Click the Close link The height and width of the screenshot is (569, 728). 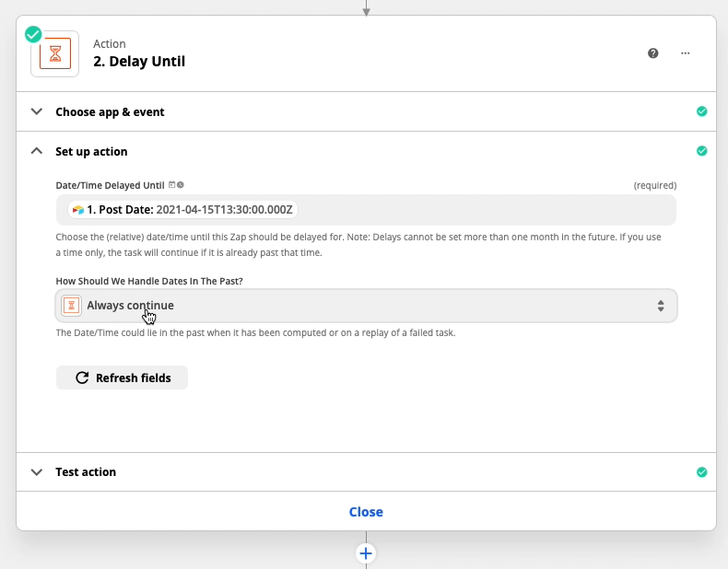(366, 512)
